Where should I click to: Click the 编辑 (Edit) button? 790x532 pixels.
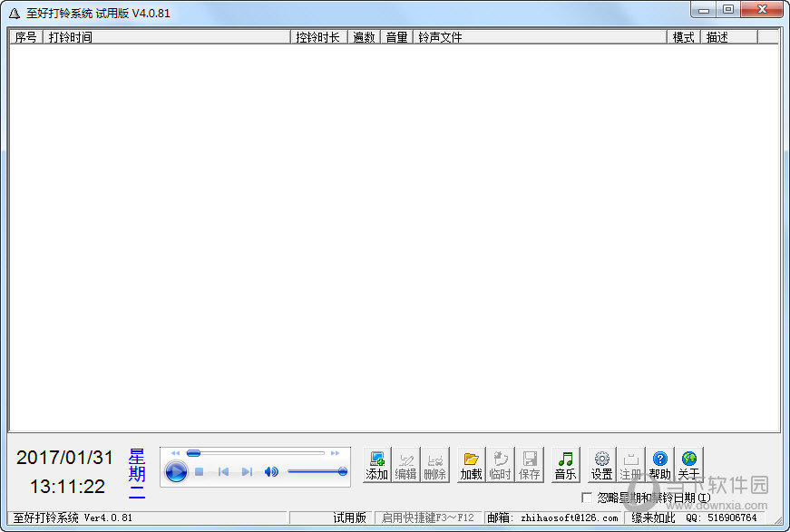(405, 465)
